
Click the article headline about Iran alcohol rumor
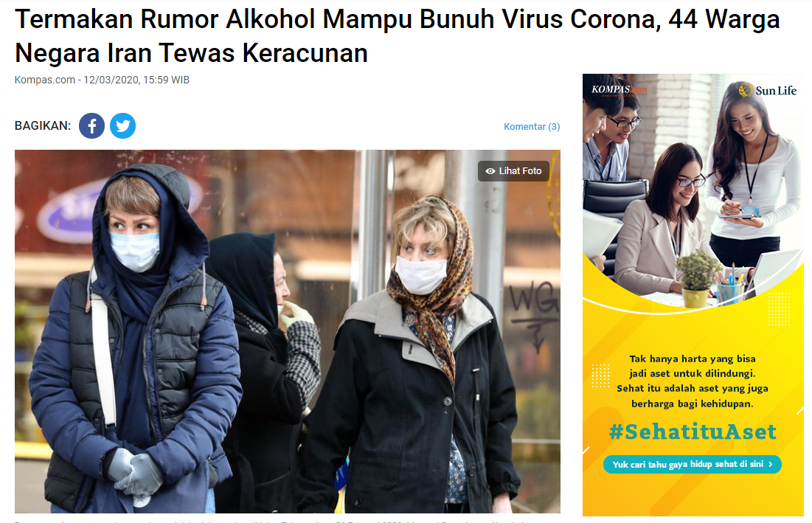398,35
